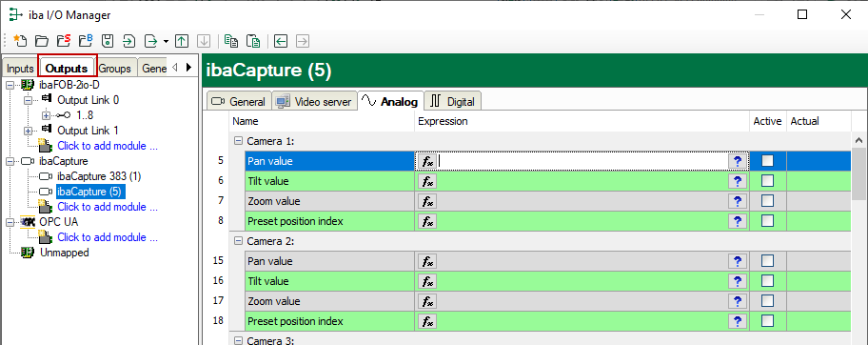
Task: Expand the Output Link 1 tree node
Action: (x=28, y=131)
